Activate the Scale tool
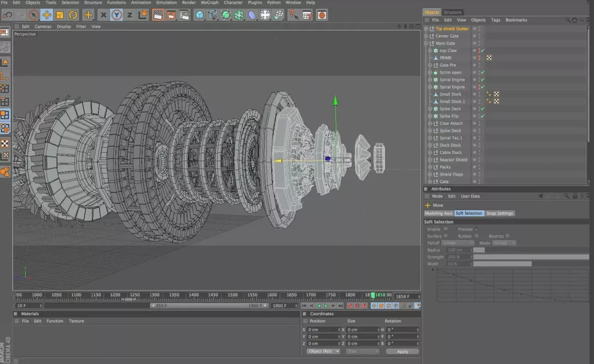The width and height of the screenshot is (594, 364). 59,15
